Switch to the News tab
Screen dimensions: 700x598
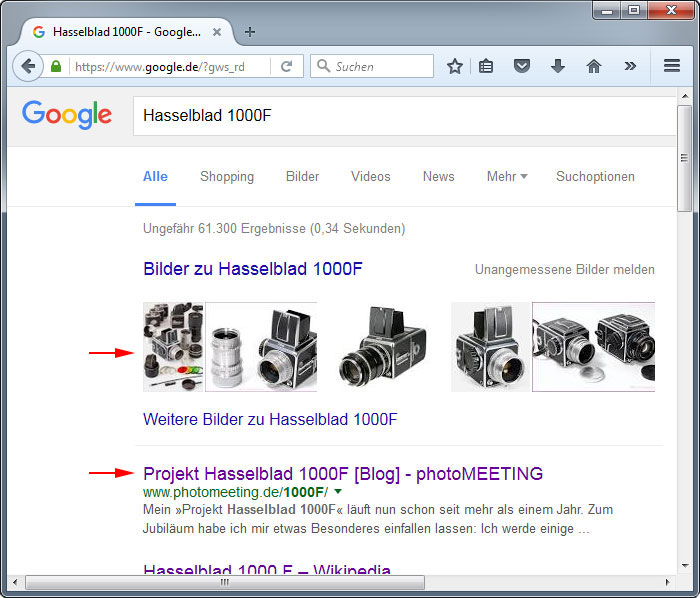[438, 176]
